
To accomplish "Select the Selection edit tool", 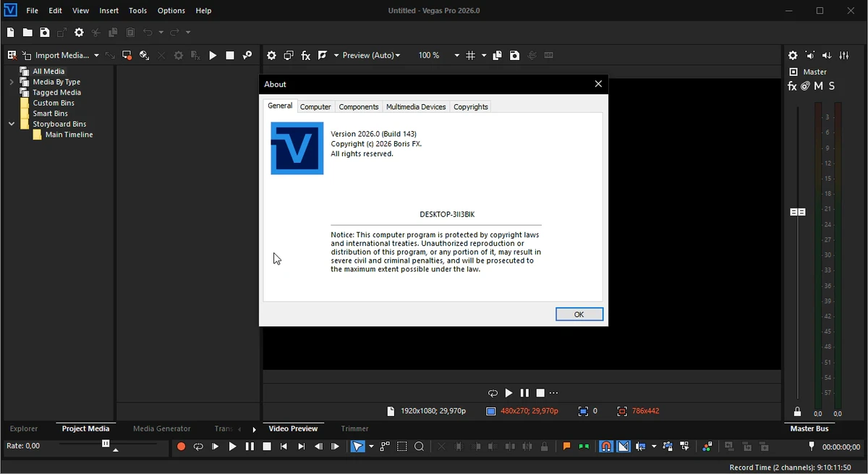I will coord(402,447).
